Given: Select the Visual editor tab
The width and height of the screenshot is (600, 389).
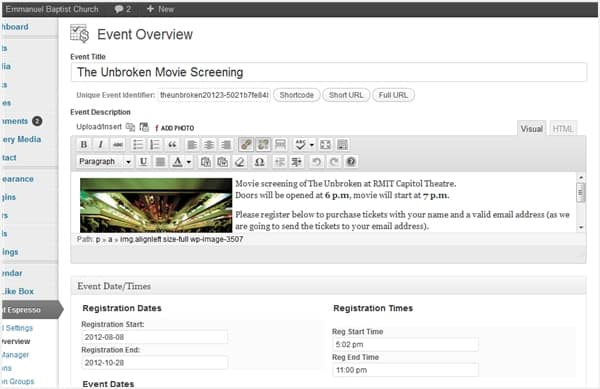Looking at the screenshot, I should pyautogui.click(x=532, y=129).
